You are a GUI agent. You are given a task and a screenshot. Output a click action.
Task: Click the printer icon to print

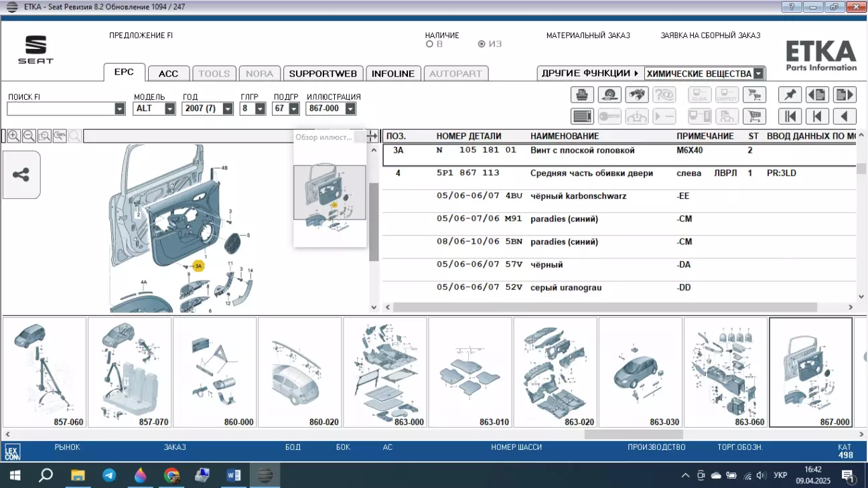click(582, 95)
